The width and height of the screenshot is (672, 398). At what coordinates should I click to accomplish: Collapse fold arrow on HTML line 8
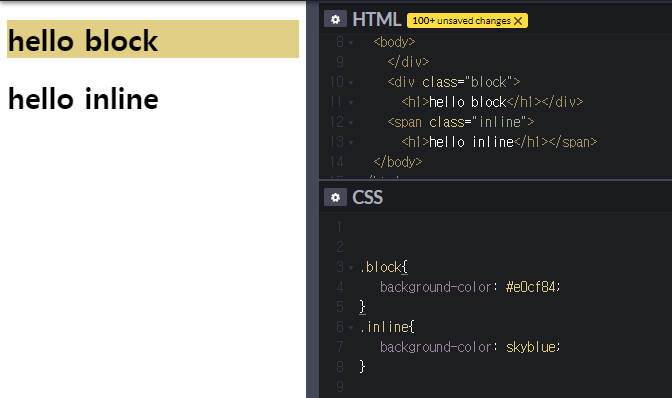coord(351,43)
